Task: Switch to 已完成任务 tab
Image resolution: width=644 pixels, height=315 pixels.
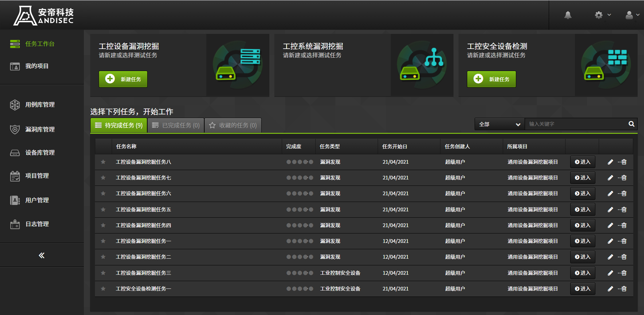Action: pos(176,125)
